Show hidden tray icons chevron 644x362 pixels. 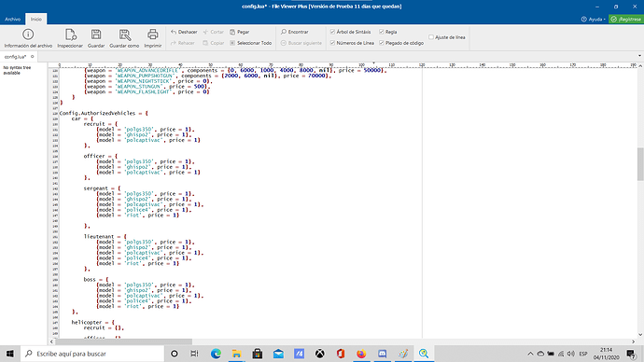530,354
